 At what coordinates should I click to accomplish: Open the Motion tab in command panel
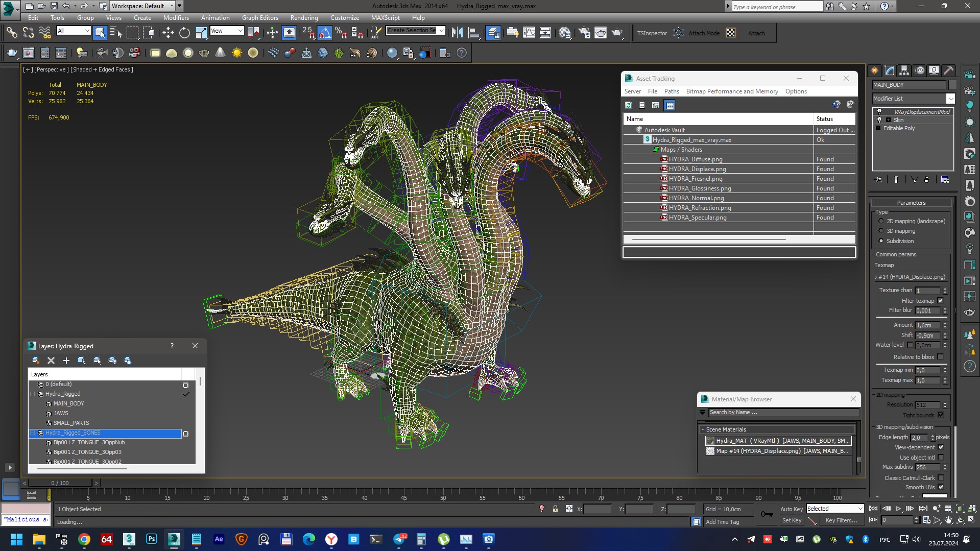[x=919, y=70]
